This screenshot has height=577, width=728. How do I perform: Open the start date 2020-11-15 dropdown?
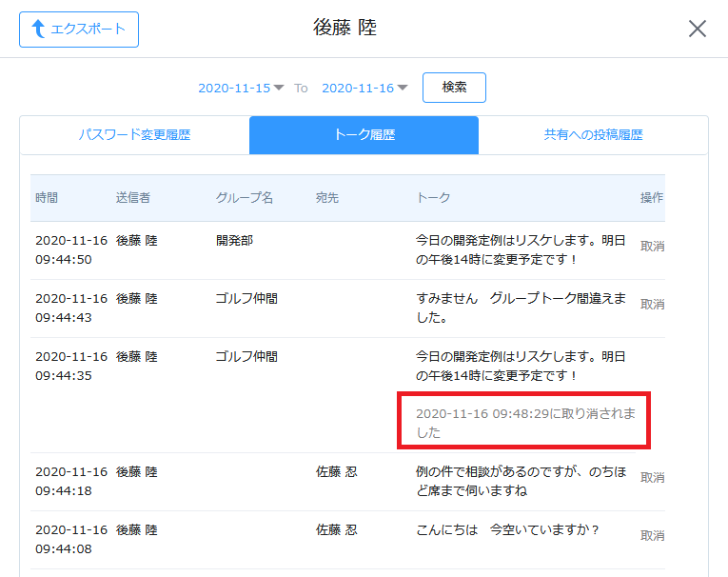point(241,88)
